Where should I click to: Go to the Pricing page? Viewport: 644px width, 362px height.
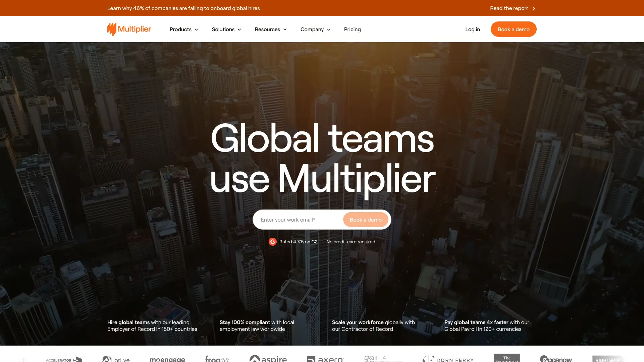352,29
